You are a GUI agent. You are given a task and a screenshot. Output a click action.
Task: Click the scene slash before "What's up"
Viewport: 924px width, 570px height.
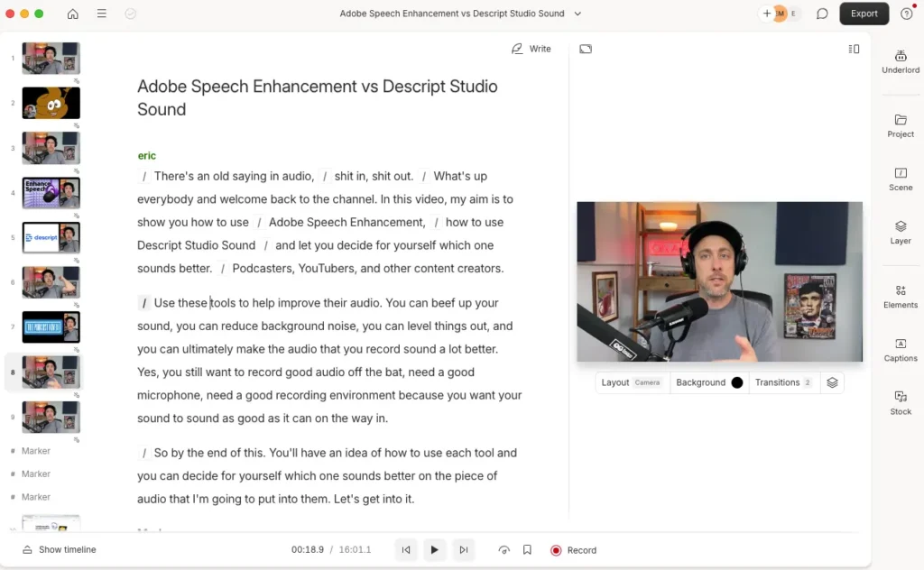tap(423, 176)
